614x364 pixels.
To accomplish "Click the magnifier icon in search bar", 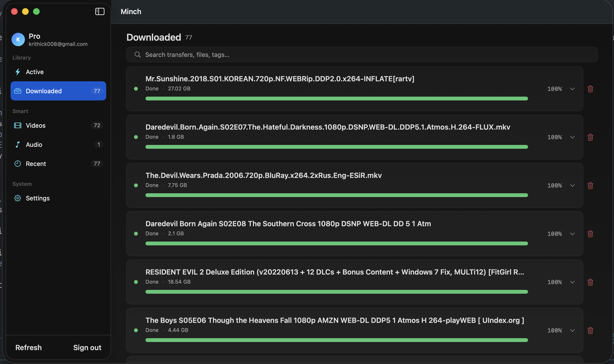I will coord(138,55).
